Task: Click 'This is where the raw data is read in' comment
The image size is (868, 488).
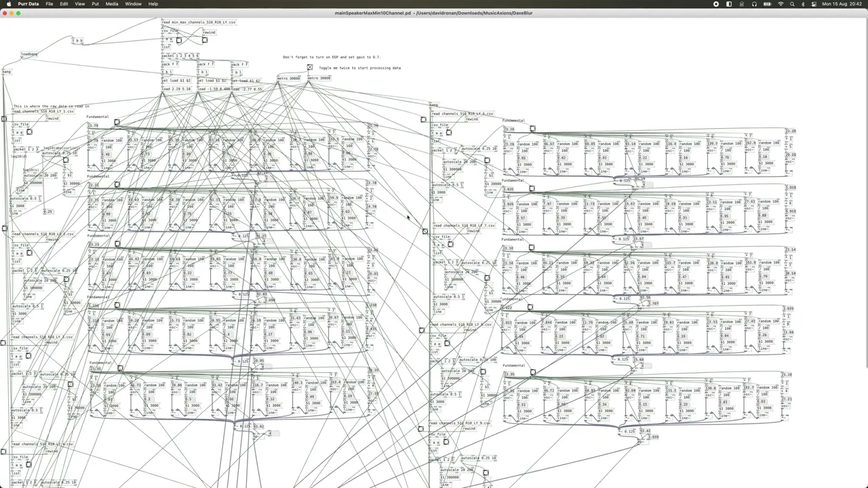Action: tap(50, 106)
